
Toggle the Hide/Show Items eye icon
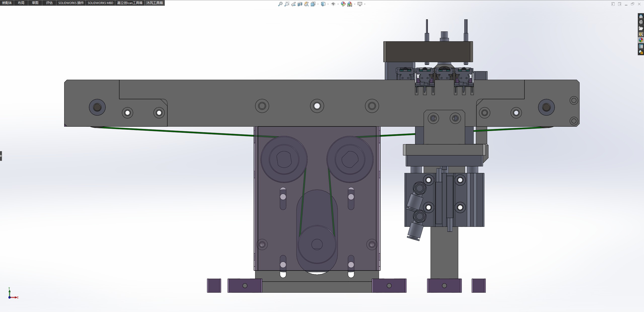tap(333, 4)
